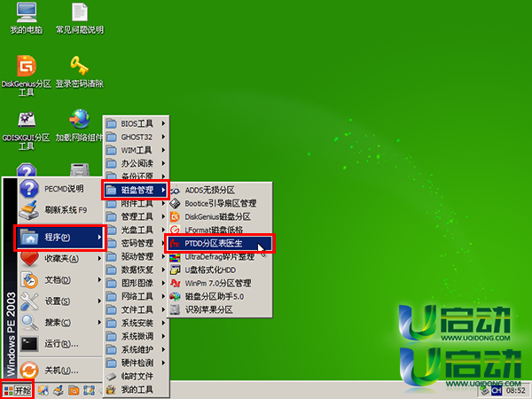This screenshot has height=399, width=532.
Task: Expand the arrow beside BIOS工具
Action: [163, 123]
